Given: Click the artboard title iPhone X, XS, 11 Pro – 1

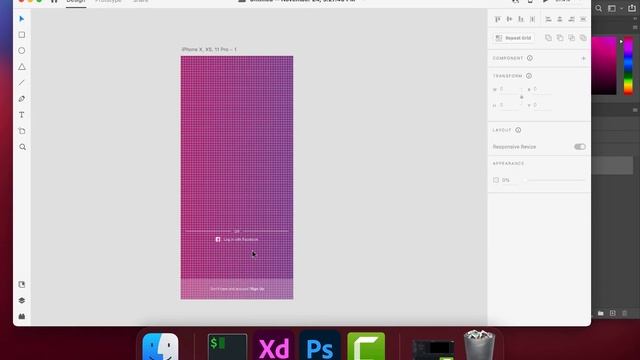Looking at the screenshot, I should [209, 49].
